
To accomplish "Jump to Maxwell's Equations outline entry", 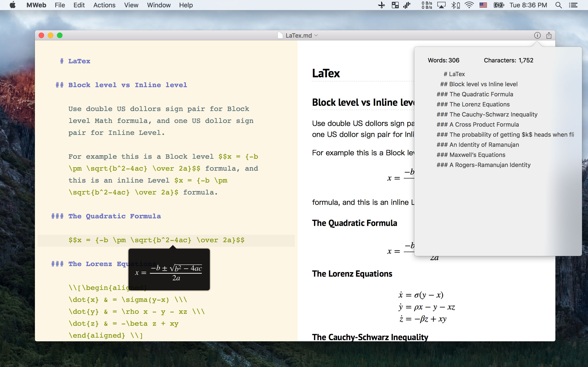I will coord(471,155).
